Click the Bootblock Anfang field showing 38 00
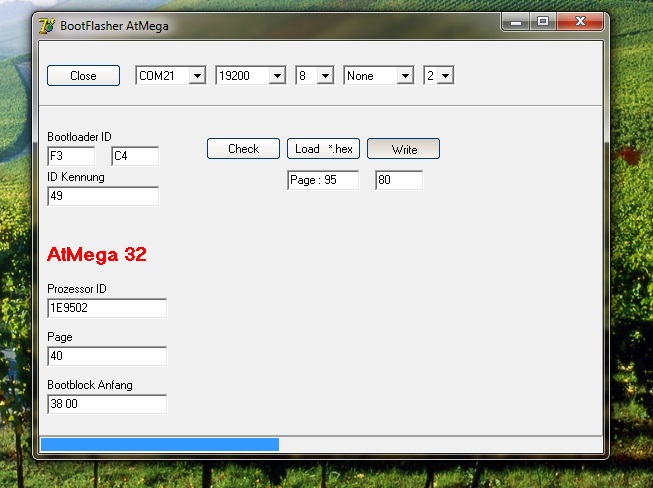Viewport: 653px width, 488px height. [107, 404]
